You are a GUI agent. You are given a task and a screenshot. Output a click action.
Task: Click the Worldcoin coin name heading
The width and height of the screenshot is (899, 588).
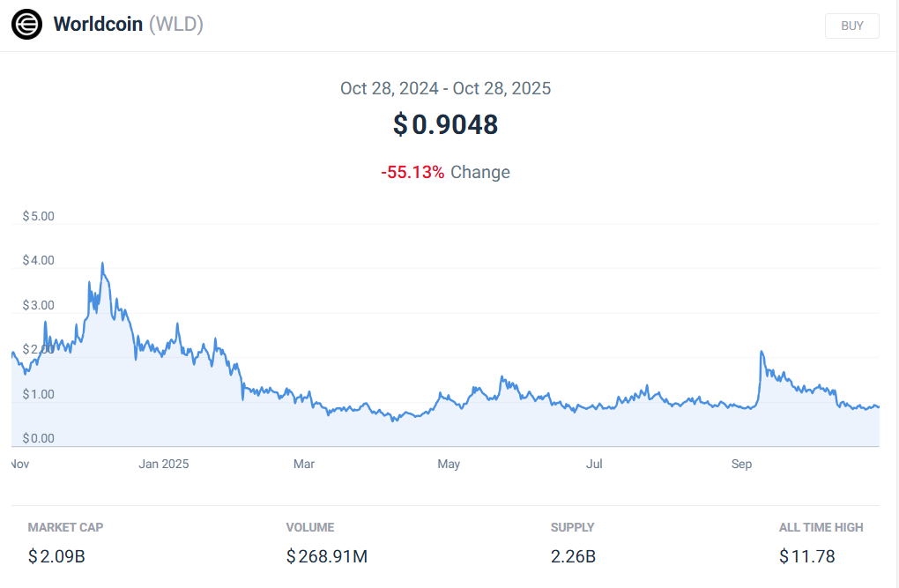tap(98, 25)
